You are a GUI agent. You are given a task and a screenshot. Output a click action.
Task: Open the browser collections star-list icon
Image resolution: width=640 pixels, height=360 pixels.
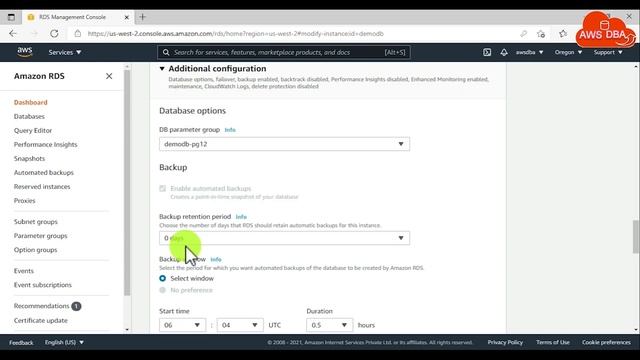click(x=563, y=34)
